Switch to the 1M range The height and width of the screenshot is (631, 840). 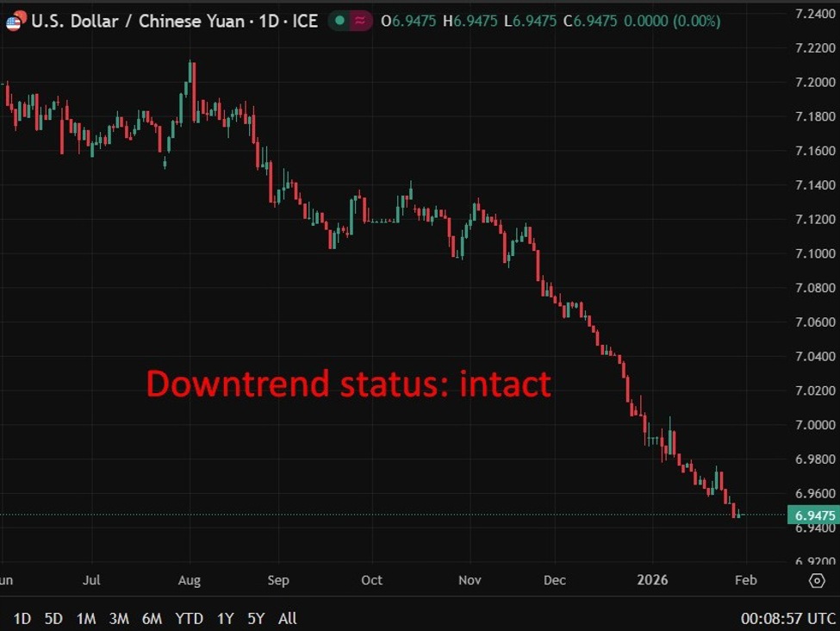[x=86, y=618]
